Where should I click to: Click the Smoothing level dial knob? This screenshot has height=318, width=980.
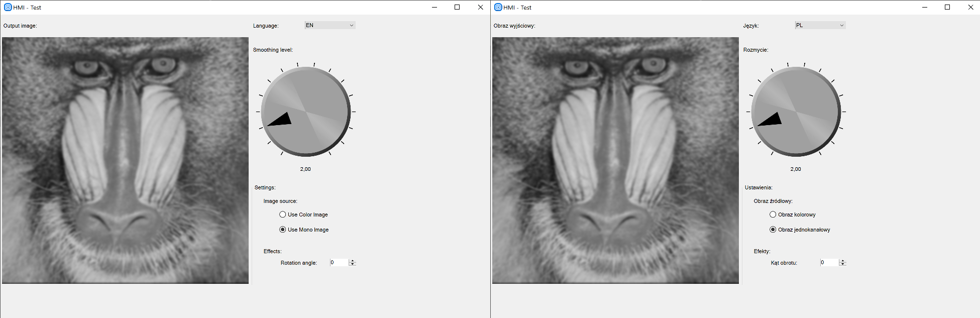(x=305, y=112)
